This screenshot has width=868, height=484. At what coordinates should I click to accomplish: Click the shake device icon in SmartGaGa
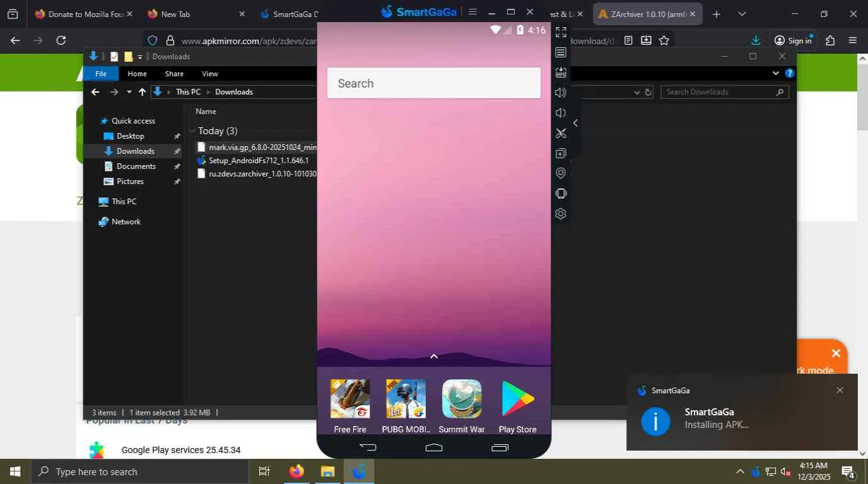[561, 193]
